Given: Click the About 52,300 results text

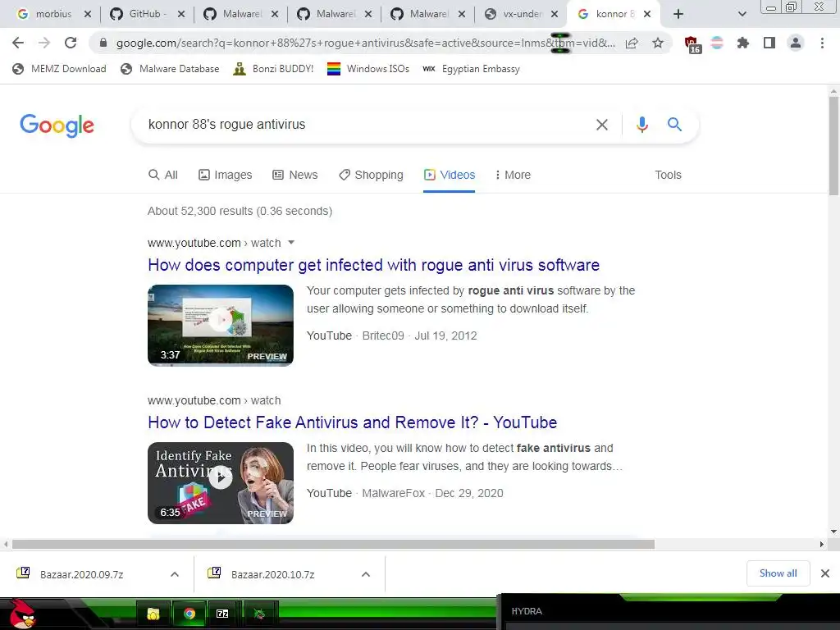Looking at the screenshot, I should [x=240, y=211].
